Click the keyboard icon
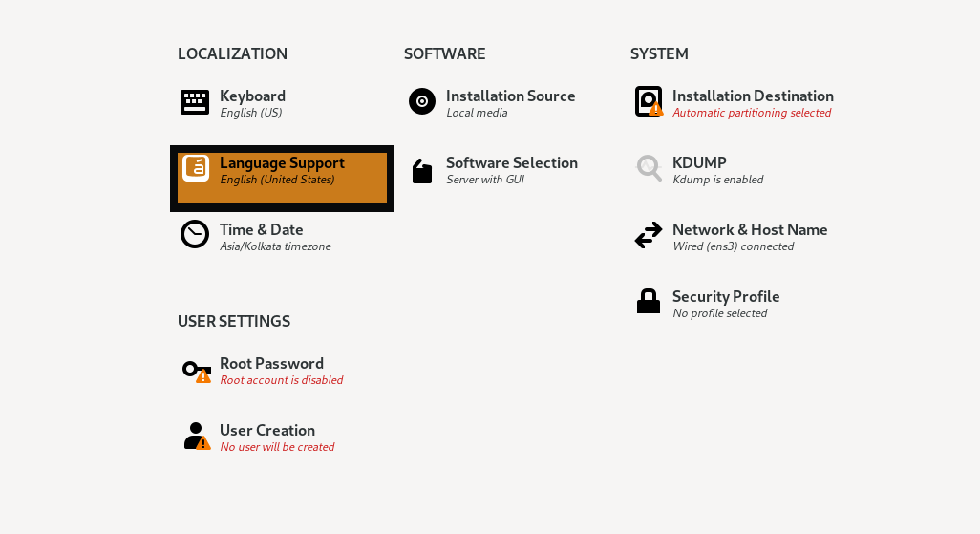Screen dimensions: 980x534 point(195,102)
